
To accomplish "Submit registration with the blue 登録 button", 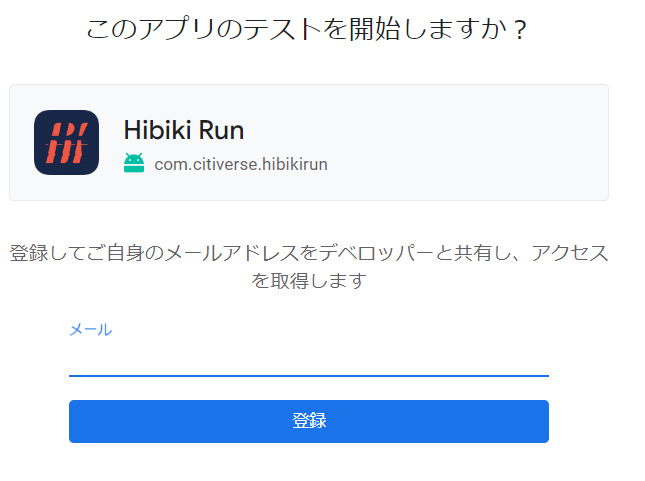I will point(309,421).
